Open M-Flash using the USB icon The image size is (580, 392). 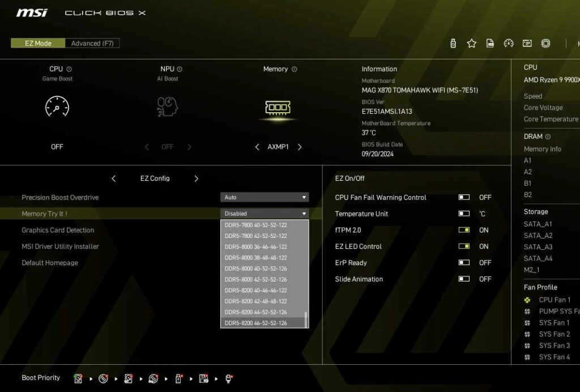(453, 43)
